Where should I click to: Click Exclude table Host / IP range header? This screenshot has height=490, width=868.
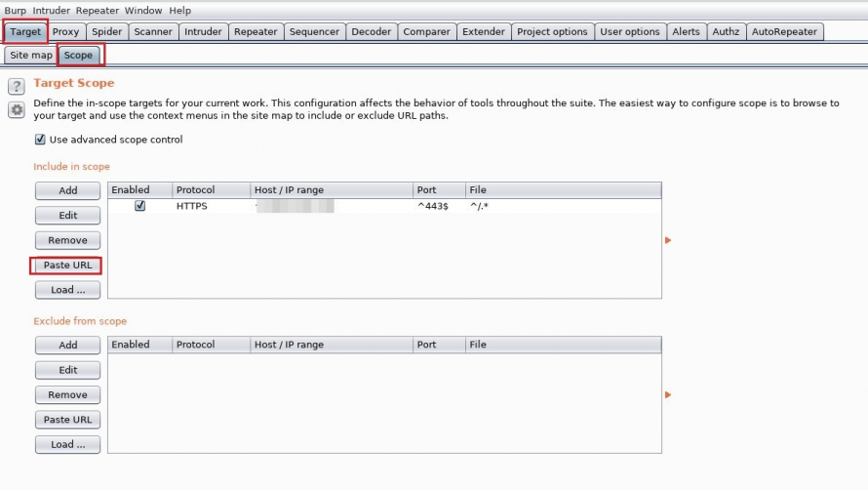[332, 345]
